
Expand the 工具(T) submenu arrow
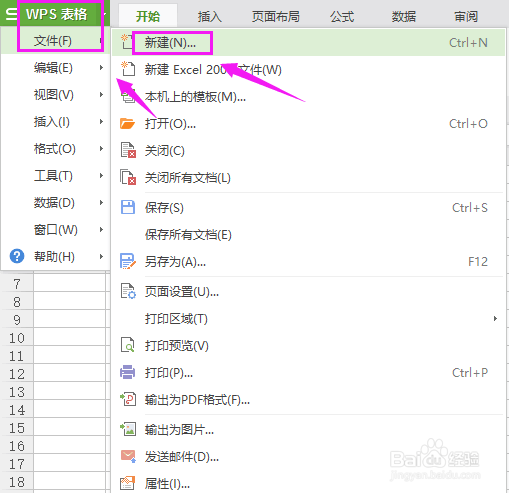pyautogui.click(x=101, y=176)
